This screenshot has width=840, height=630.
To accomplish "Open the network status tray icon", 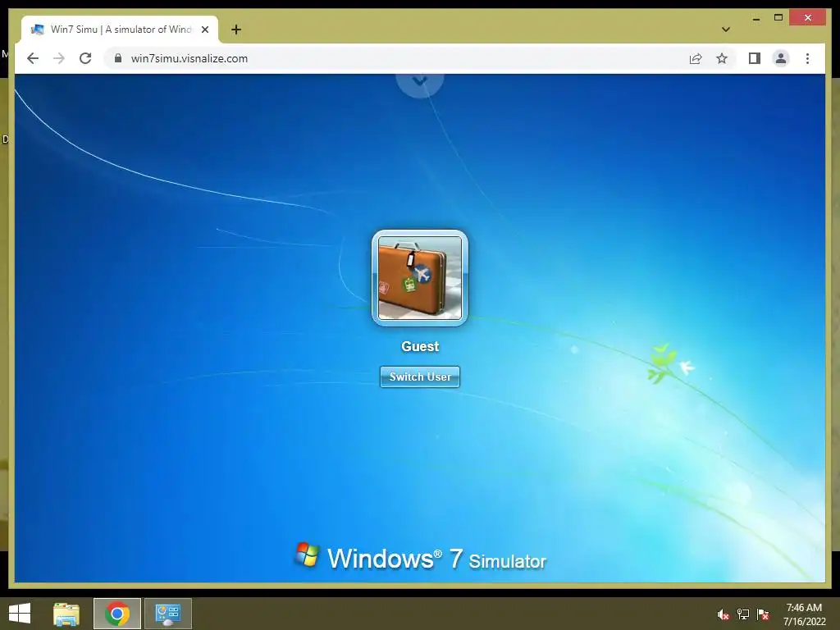I will point(743,614).
